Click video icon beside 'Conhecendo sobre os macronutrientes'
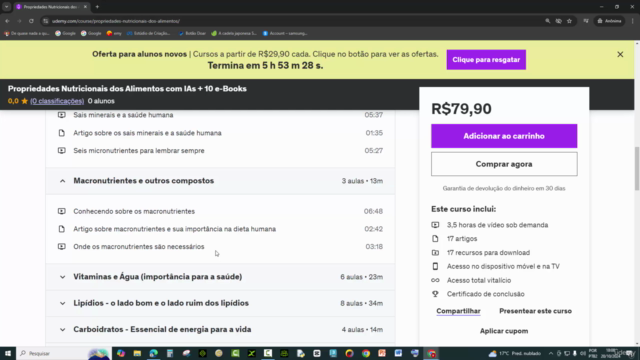Viewport: 640px width, 360px height. tap(62, 211)
